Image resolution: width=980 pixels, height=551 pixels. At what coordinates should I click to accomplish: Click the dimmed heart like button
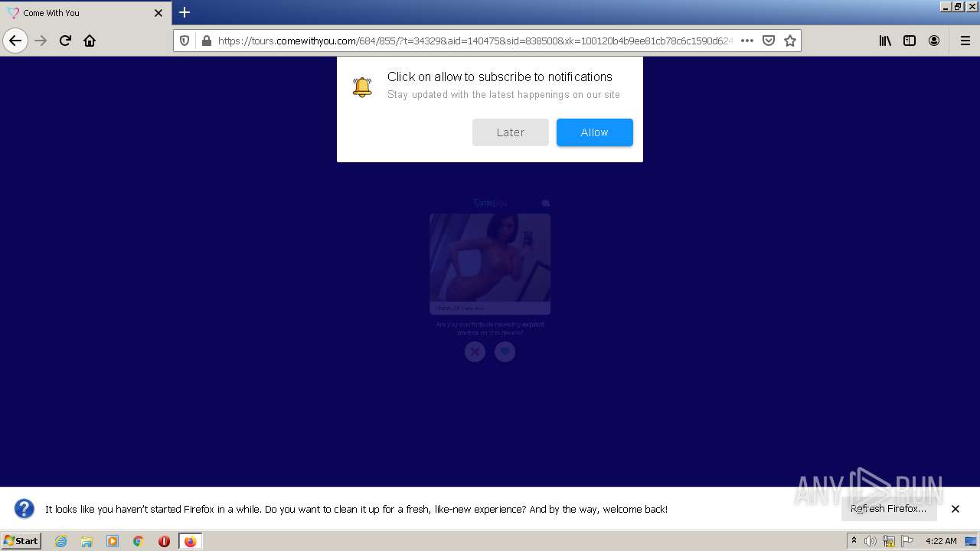tap(505, 351)
